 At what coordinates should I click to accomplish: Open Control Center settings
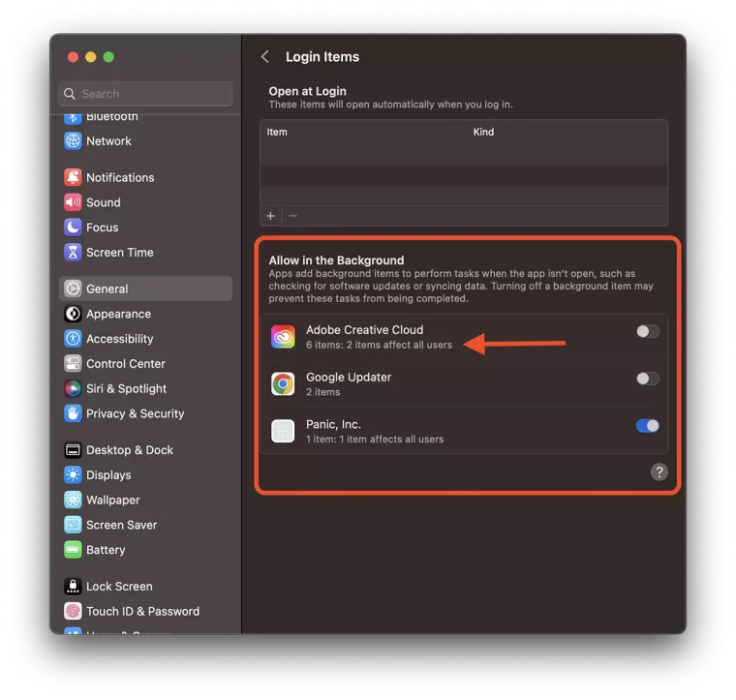click(x=145, y=364)
